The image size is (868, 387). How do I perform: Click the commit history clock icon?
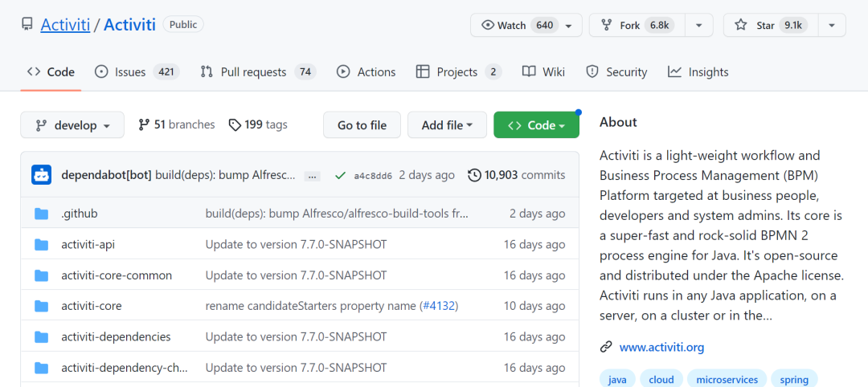[x=474, y=175]
